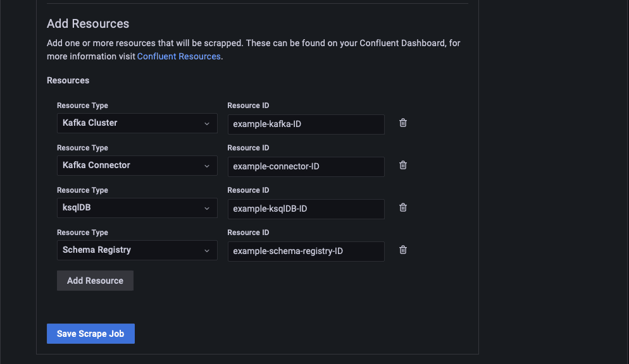This screenshot has height=364, width=629.
Task: Click the Save Scrape Job button
Action: (x=90, y=334)
